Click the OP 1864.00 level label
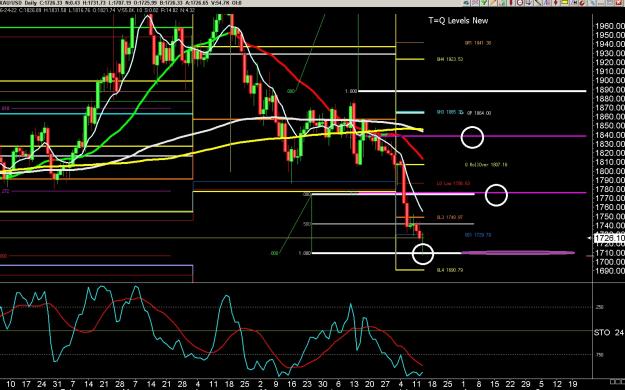The image size is (625, 390). (479, 113)
